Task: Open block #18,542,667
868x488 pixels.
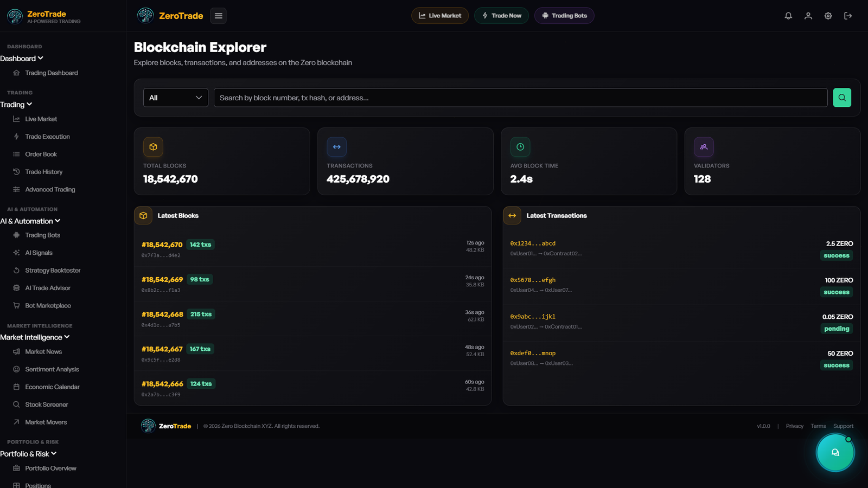Action: click(162, 349)
